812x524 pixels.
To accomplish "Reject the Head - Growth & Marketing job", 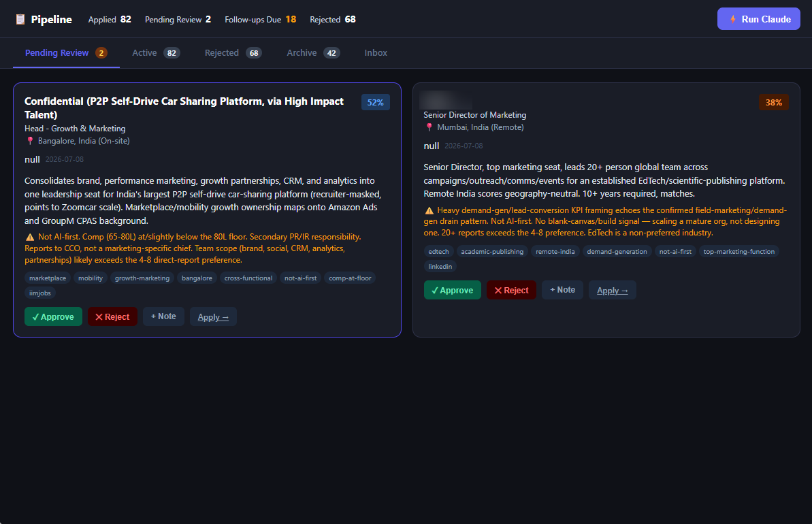I will click(112, 317).
